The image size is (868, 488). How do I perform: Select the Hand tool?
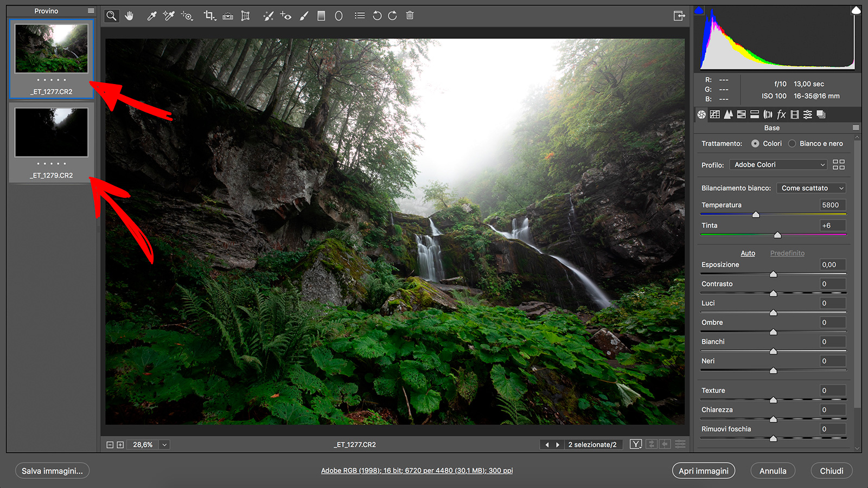[x=130, y=16]
